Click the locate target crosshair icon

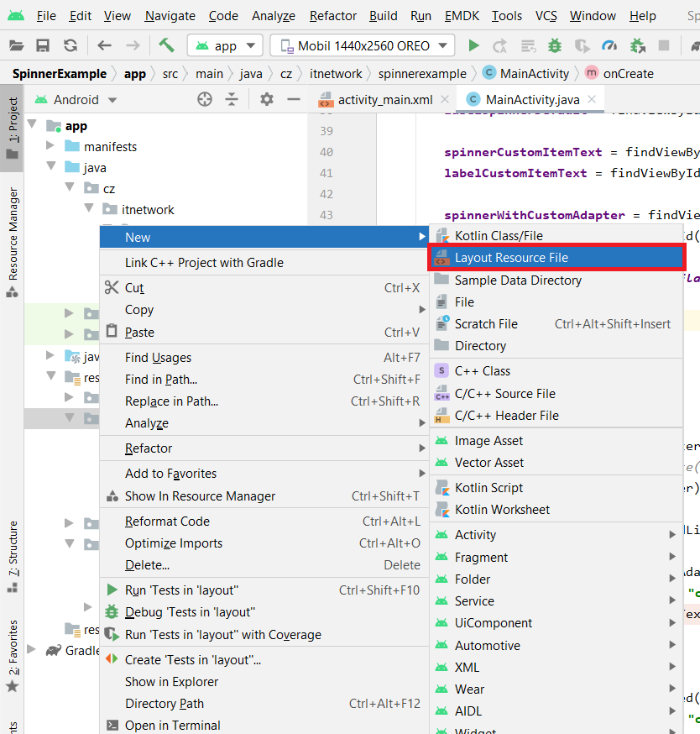click(205, 99)
